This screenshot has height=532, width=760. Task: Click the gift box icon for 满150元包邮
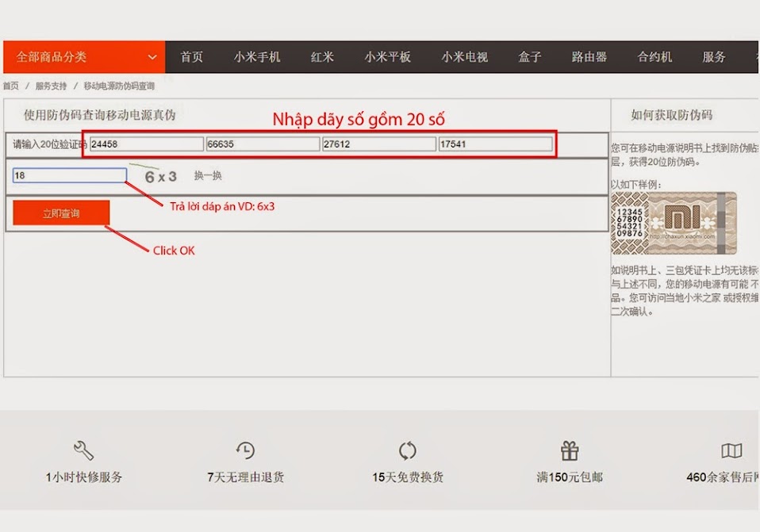[570, 450]
